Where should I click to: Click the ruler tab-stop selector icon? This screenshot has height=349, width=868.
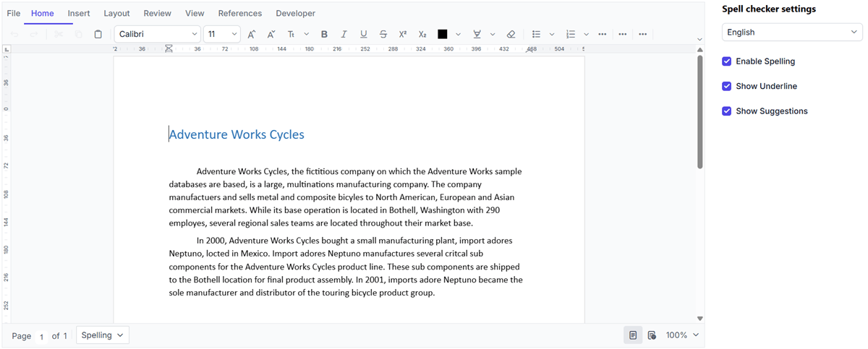[x=7, y=49]
